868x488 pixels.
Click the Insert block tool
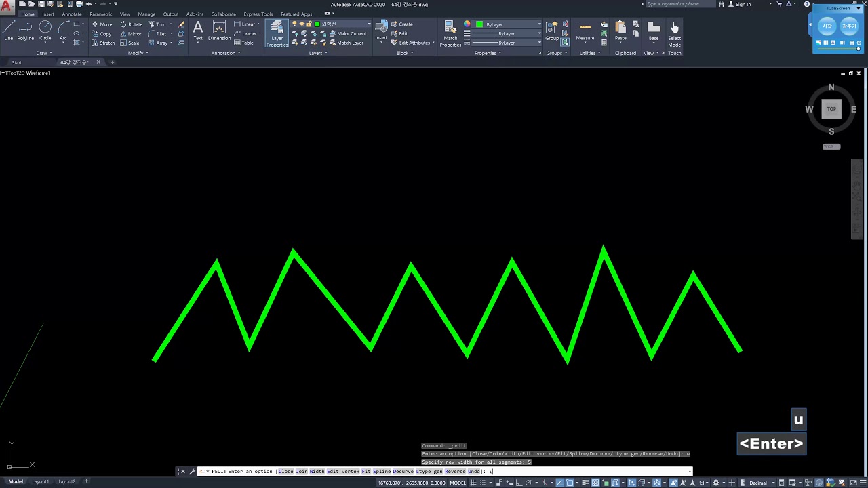coord(381,30)
